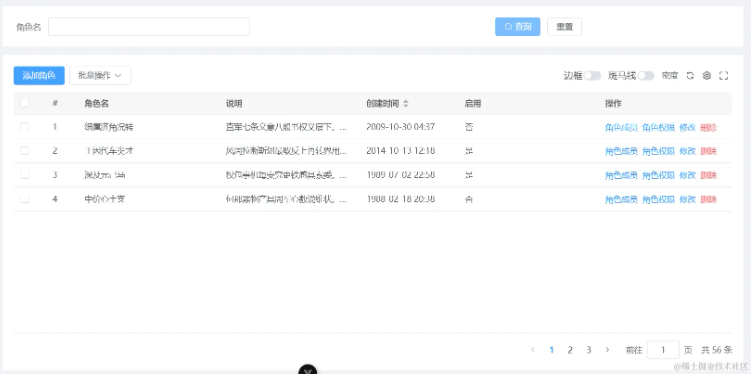The image size is (751, 375).
Task: Click the 重置 reset button
Action: pyautogui.click(x=565, y=27)
